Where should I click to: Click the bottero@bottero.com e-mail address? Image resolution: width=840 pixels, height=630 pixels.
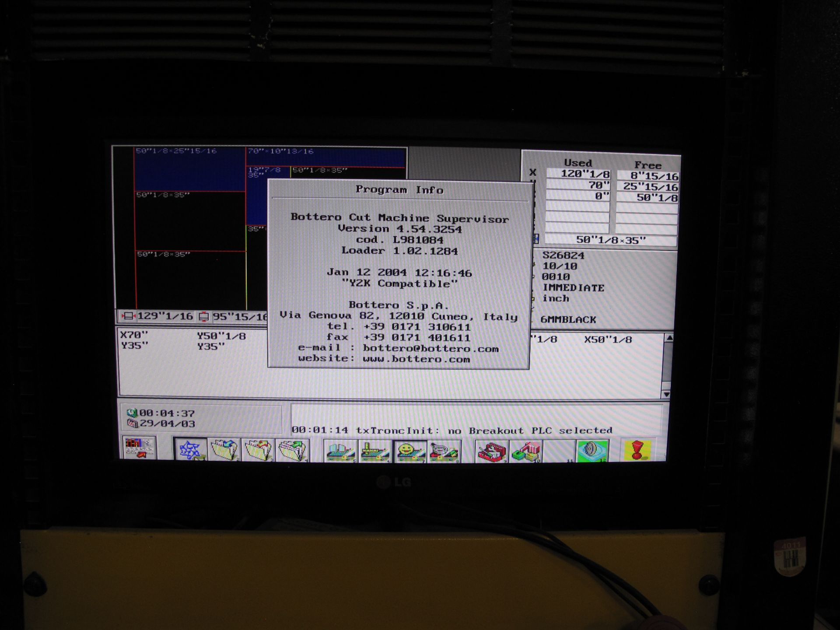430,349
